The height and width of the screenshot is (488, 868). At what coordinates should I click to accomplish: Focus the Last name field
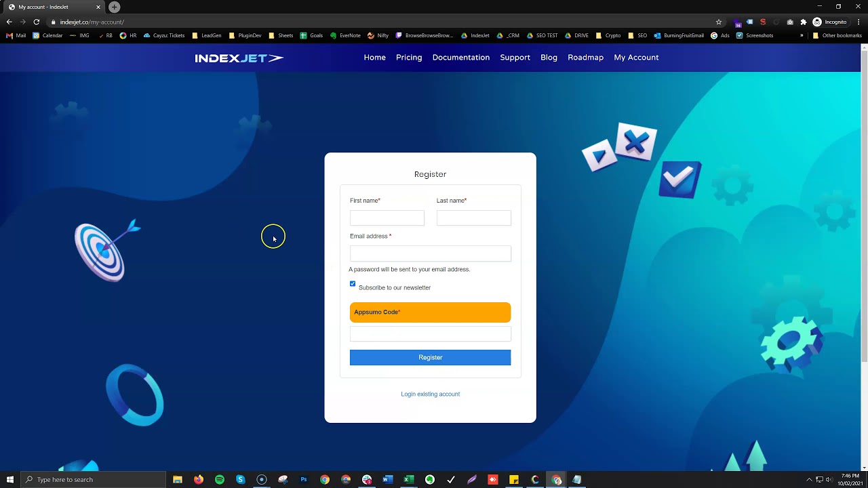(474, 218)
